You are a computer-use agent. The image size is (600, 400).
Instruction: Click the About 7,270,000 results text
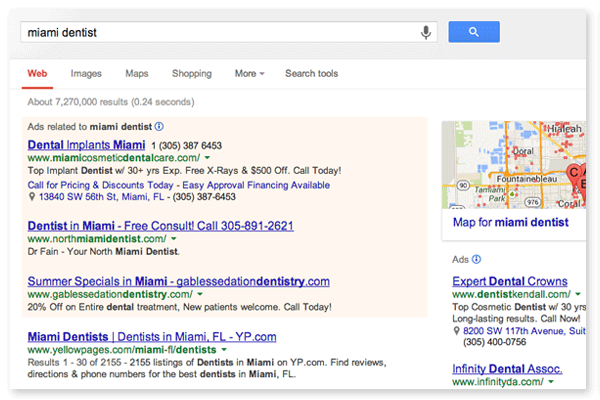(111, 102)
